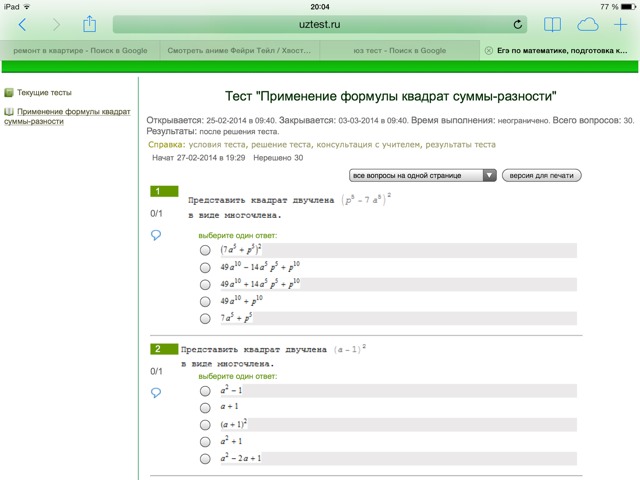Reload the uztest.ru page
Viewport: 640px width, 480px height.
tap(518, 24)
